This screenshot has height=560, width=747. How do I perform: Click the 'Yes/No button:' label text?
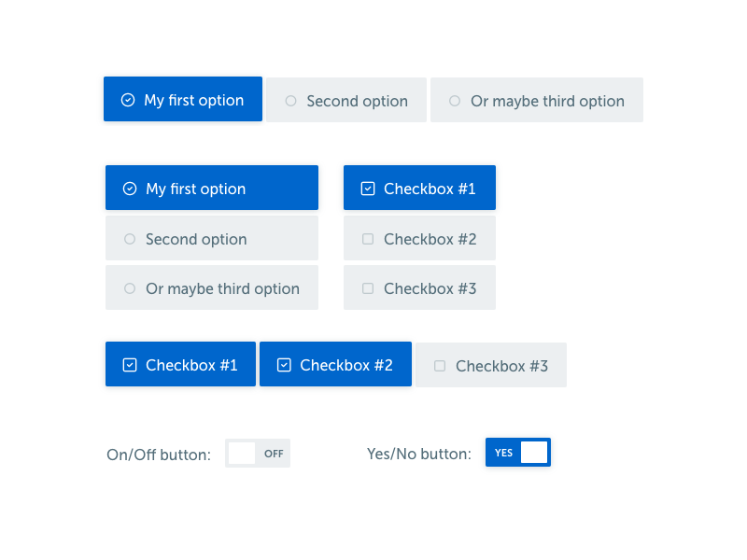418,454
